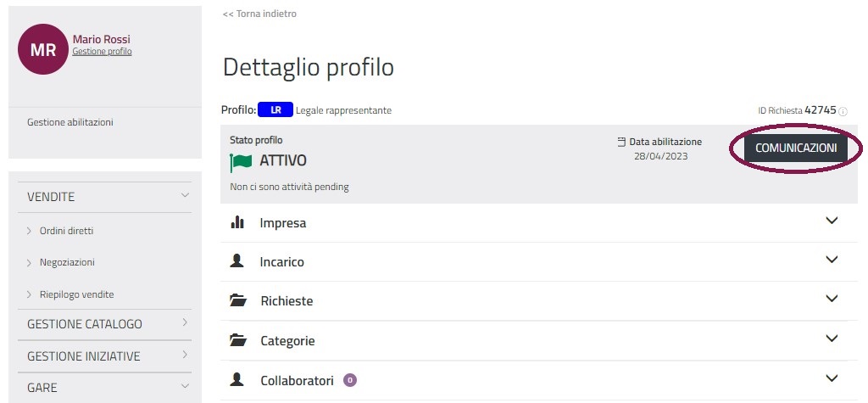
Task: Open the Gestione profilo link
Action: [102, 52]
